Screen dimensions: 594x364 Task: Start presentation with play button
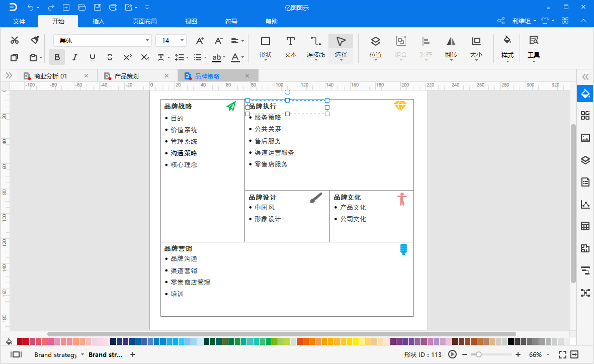point(452,354)
